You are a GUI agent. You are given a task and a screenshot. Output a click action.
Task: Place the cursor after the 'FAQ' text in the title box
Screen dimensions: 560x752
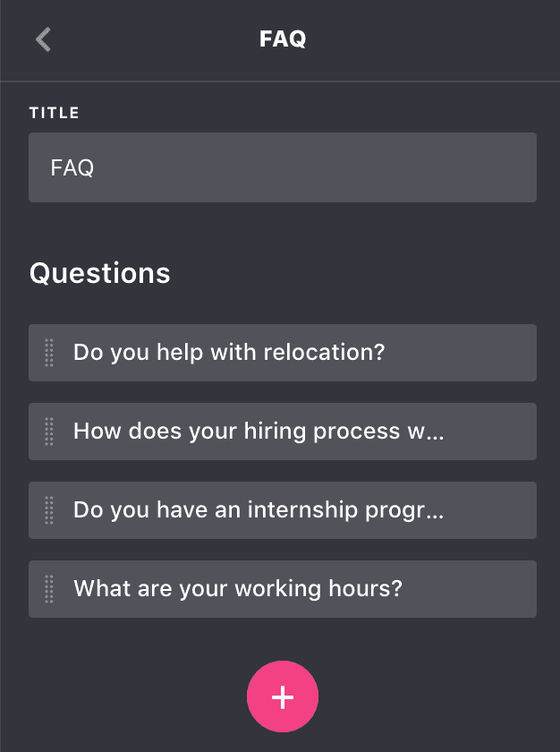coord(96,167)
